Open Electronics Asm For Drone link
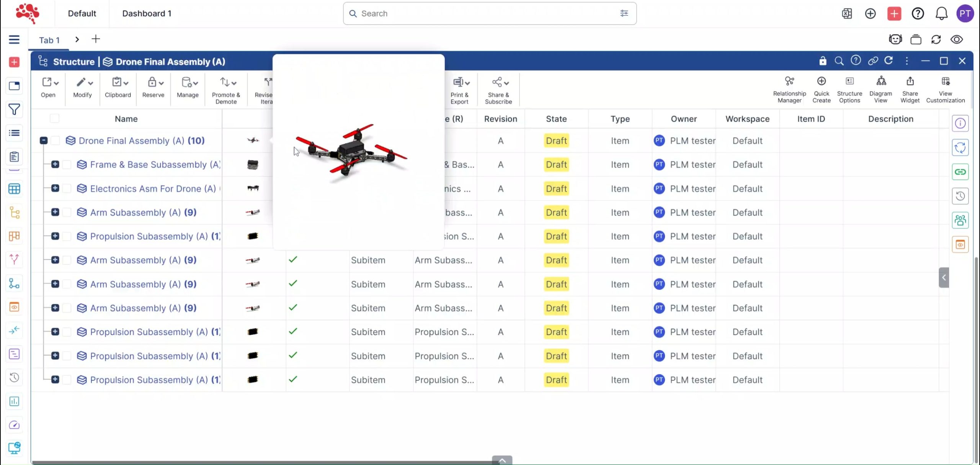Viewport: 980px width, 465px height. pyautogui.click(x=153, y=188)
